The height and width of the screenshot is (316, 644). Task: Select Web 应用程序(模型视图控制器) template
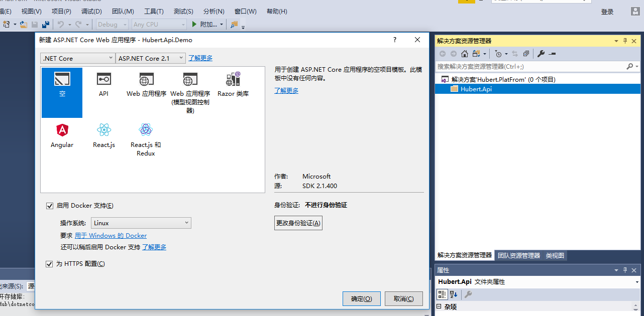click(190, 92)
